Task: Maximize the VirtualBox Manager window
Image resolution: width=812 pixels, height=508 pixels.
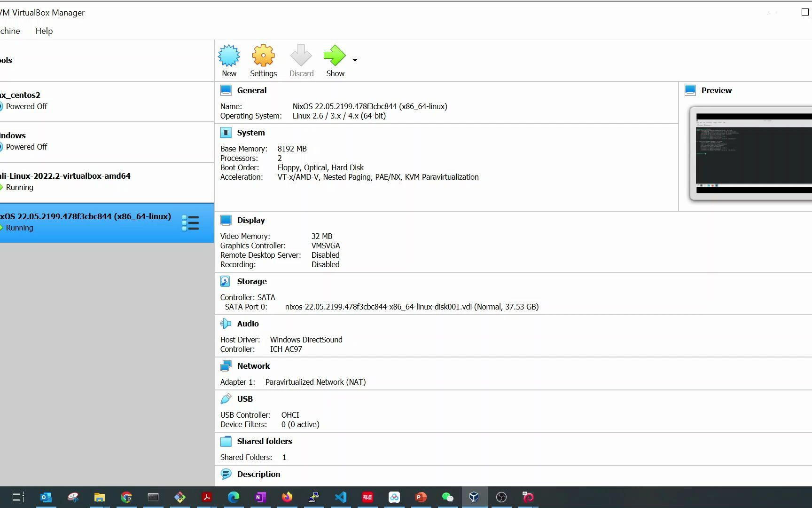Action: click(805, 12)
